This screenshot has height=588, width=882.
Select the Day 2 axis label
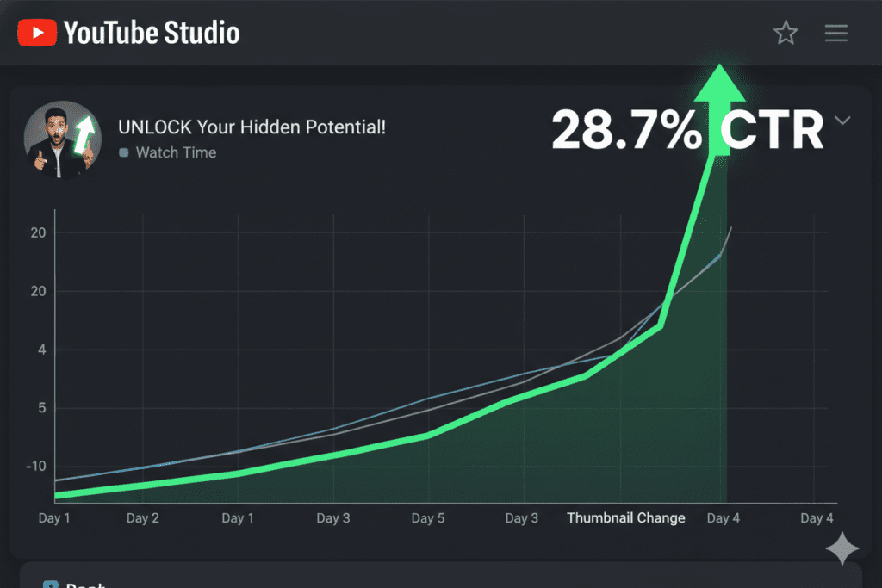(143, 518)
